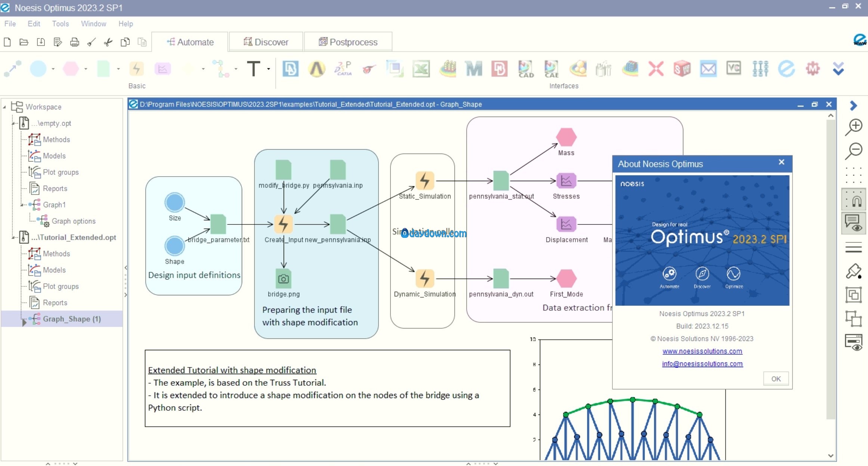The width and height of the screenshot is (868, 466).
Task: Click the Cut scissors icon
Action: pyautogui.click(x=108, y=42)
